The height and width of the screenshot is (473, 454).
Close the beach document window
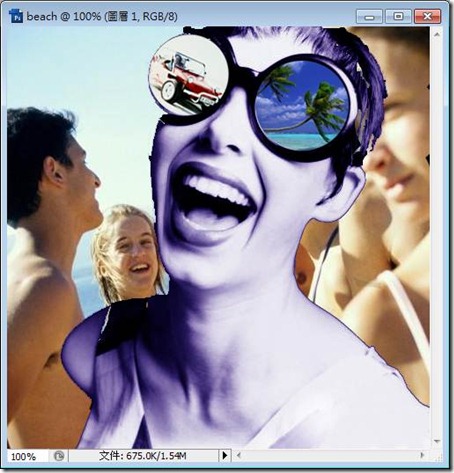point(428,16)
